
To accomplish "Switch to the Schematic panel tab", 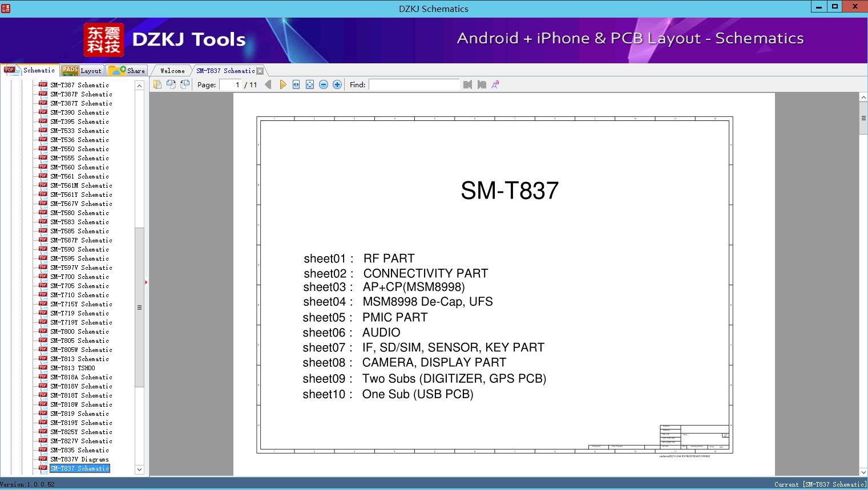I will click(30, 70).
